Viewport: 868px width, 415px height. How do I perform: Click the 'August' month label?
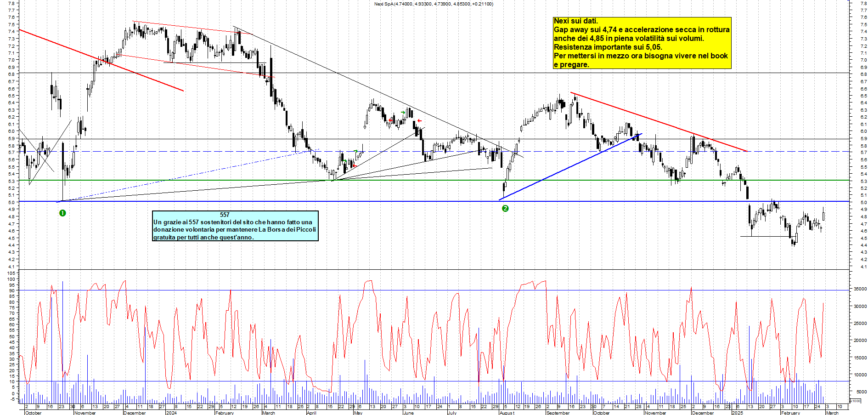pos(507,413)
